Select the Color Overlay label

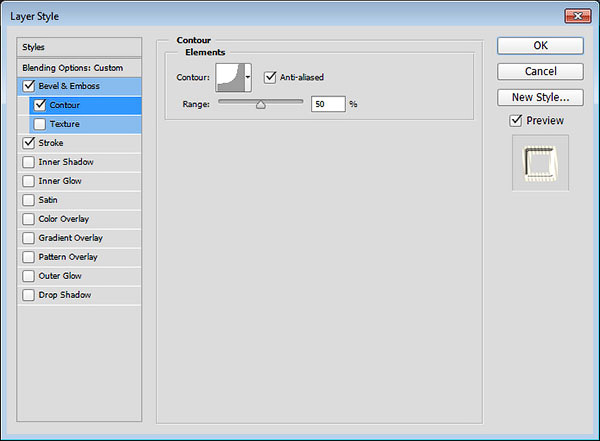(x=64, y=219)
